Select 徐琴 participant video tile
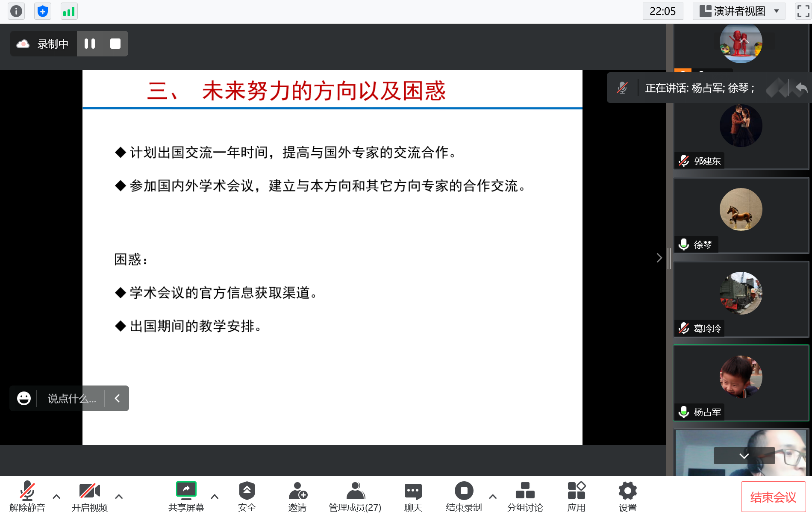 tap(741, 215)
